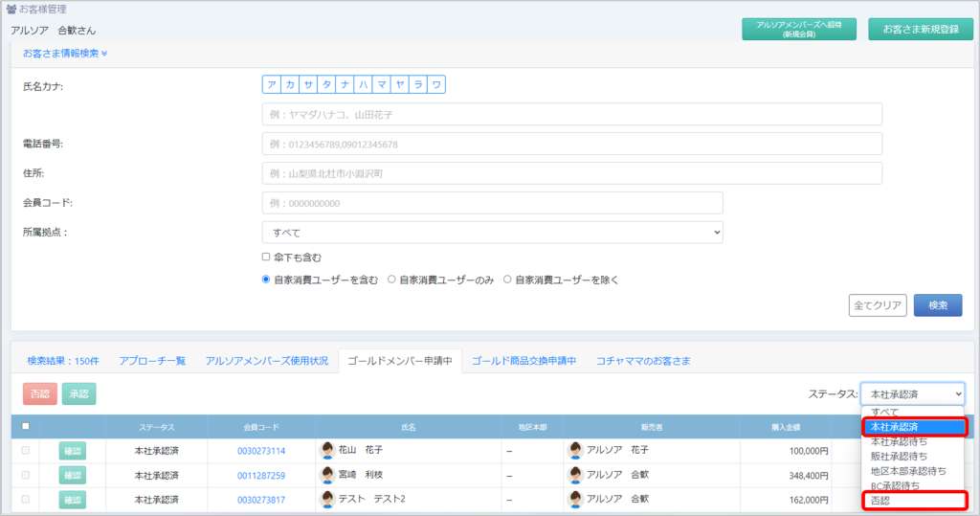Open the 所属拠点 dropdown
This screenshot has width=980, height=516.
pos(492,233)
